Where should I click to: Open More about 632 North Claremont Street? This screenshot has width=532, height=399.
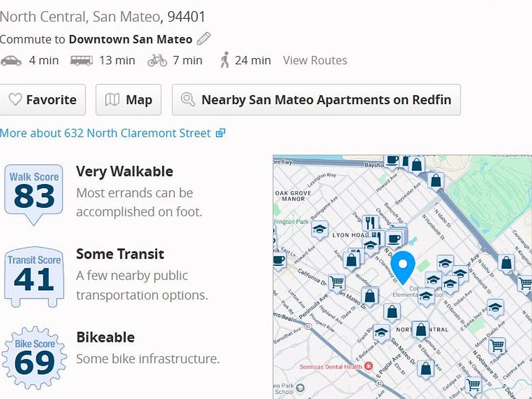coord(112,133)
